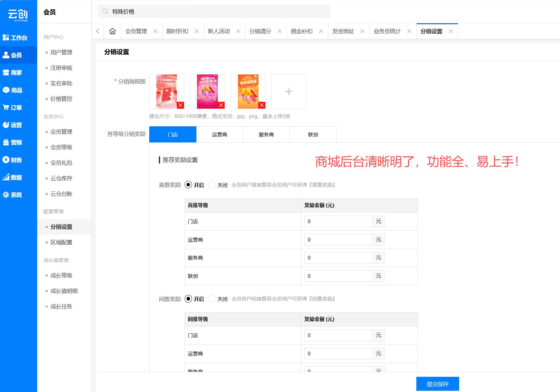
Task: Click the 提交保存 submit button
Action: (437, 384)
